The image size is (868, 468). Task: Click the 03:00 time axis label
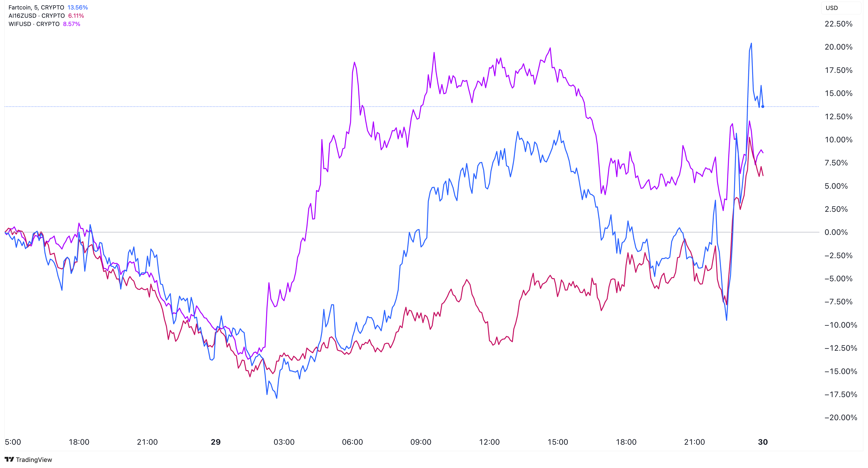(x=284, y=442)
